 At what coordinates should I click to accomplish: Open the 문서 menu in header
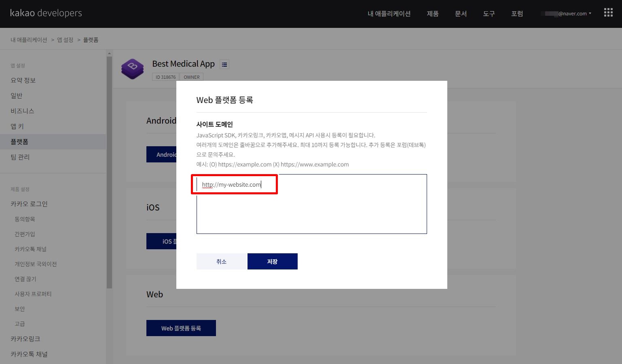(x=461, y=14)
